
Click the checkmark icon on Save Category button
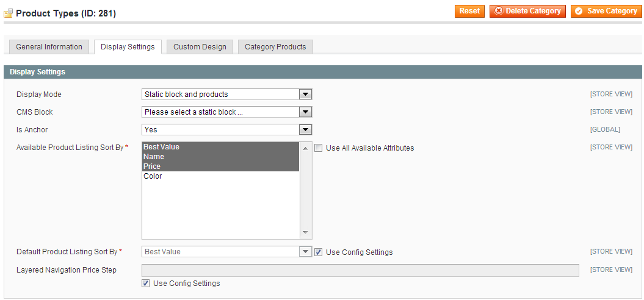579,11
